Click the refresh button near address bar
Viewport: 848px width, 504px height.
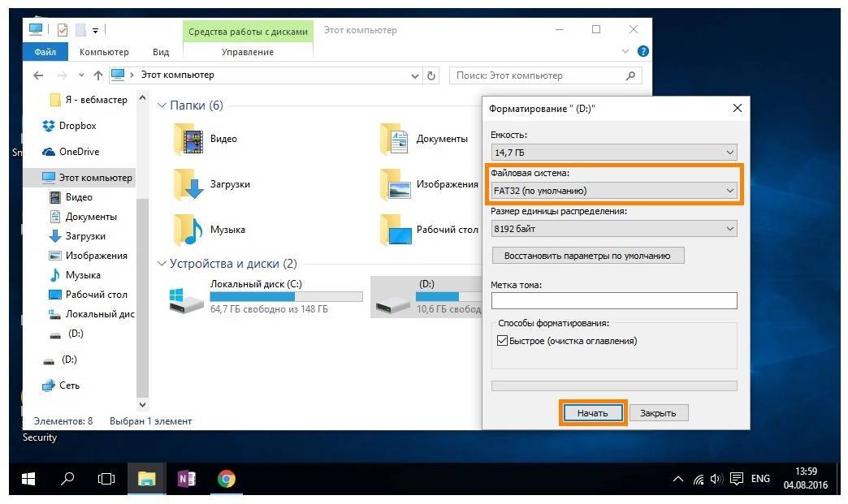click(x=431, y=75)
